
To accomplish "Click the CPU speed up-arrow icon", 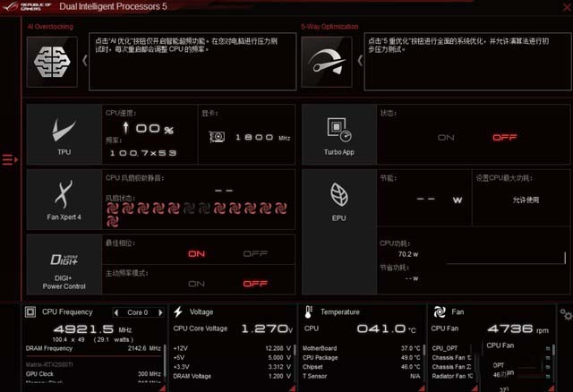I will 125,127.
